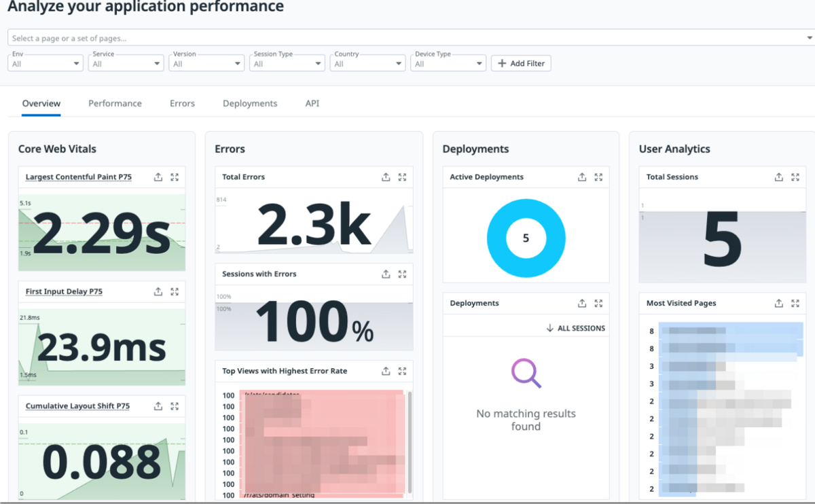Expand the Deployments list widget fullscreen

(x=598, y=304)
